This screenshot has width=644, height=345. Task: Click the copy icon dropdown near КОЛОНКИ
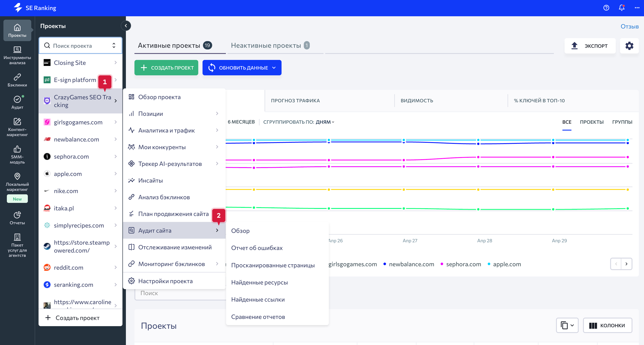click(567, 325)
